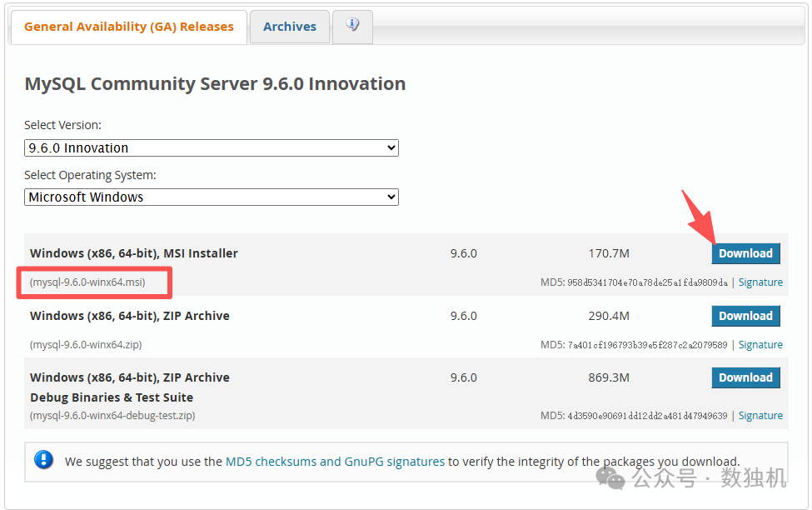Click the MySQL Community Server 9.6.0 Innovation heading
The width and height of the screenshot is (812, 510).
[215, 84]
